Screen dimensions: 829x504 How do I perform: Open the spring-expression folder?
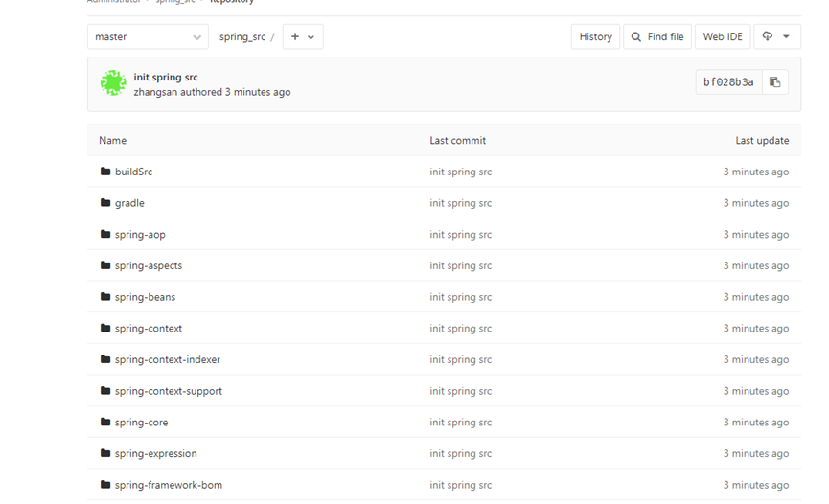[x=156, y=453]
